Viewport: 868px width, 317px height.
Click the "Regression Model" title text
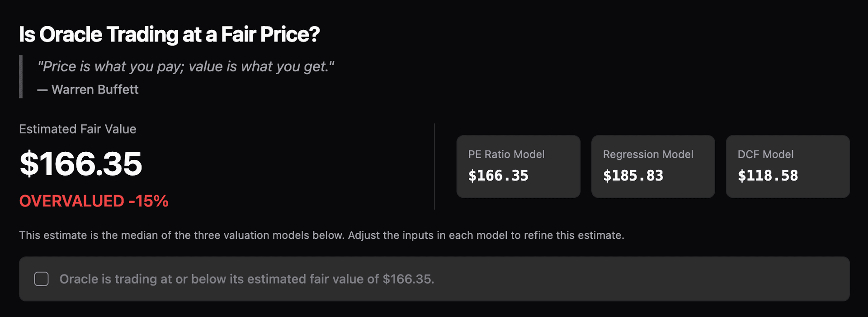click(x=648, y=154)
